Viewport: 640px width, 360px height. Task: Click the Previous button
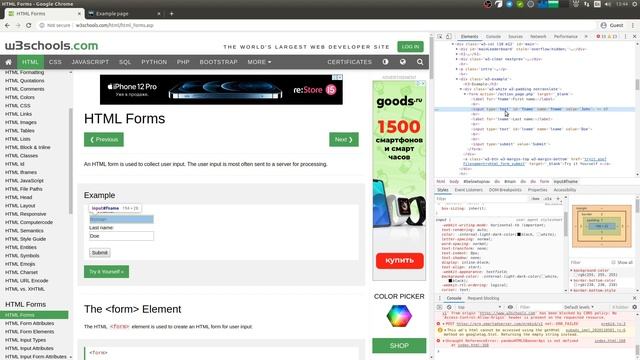coord(104,140)
